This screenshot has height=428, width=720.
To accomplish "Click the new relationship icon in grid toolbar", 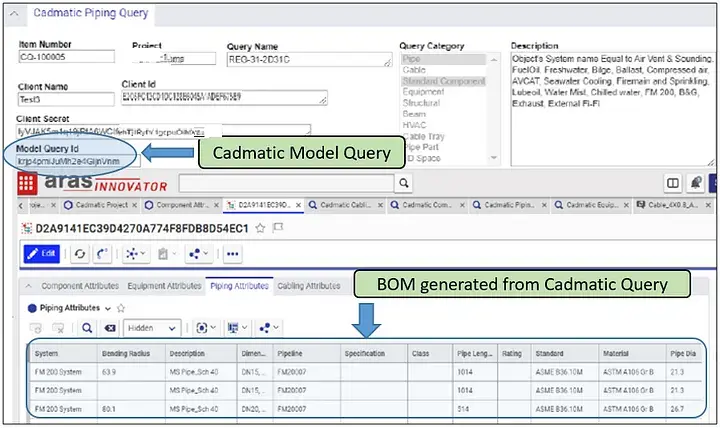I will pos(36,328).
